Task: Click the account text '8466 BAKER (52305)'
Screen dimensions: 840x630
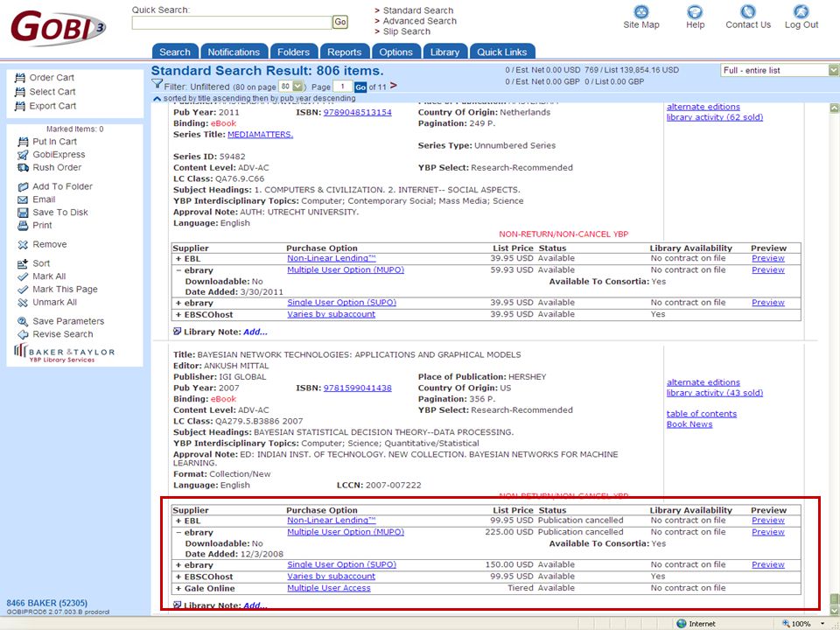Action: pos(46,603)
